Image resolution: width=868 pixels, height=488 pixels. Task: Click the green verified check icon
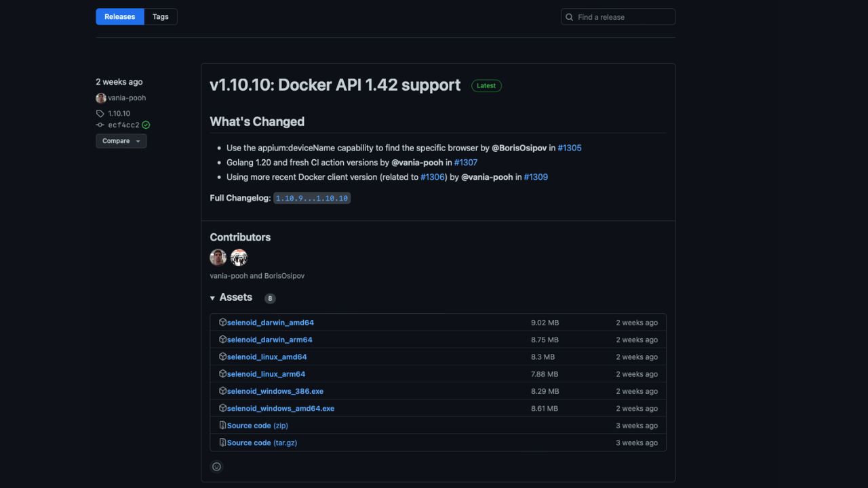point(146,125)
